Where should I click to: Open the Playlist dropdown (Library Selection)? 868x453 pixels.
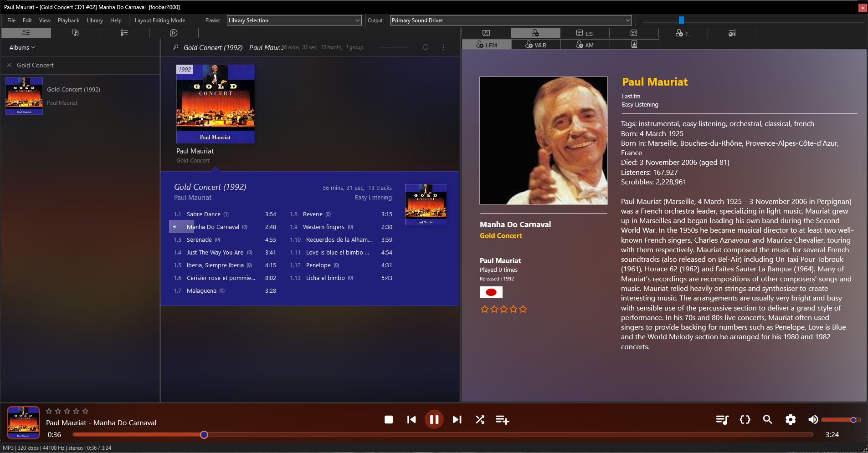click(x=294, y=20)
